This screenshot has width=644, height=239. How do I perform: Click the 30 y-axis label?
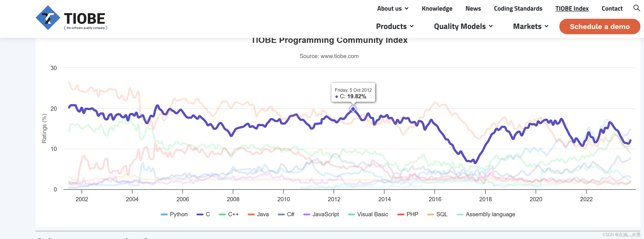tap(54, 68)
